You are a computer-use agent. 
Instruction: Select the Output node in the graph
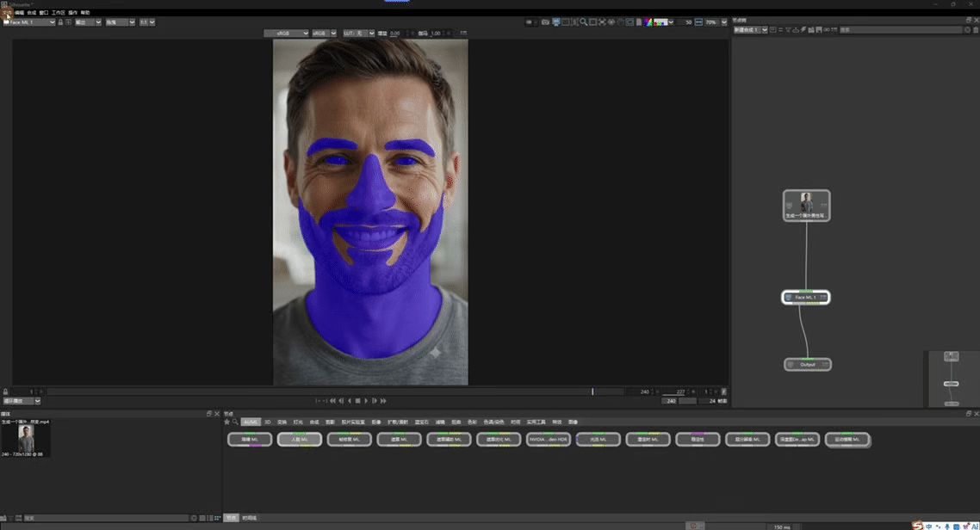pyautogui.click(x=808, y=364)
